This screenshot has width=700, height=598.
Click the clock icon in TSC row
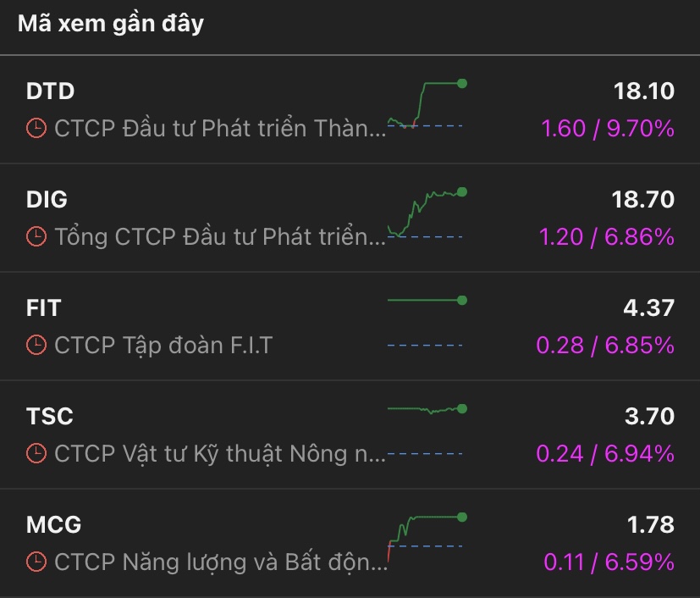point(36,454)
